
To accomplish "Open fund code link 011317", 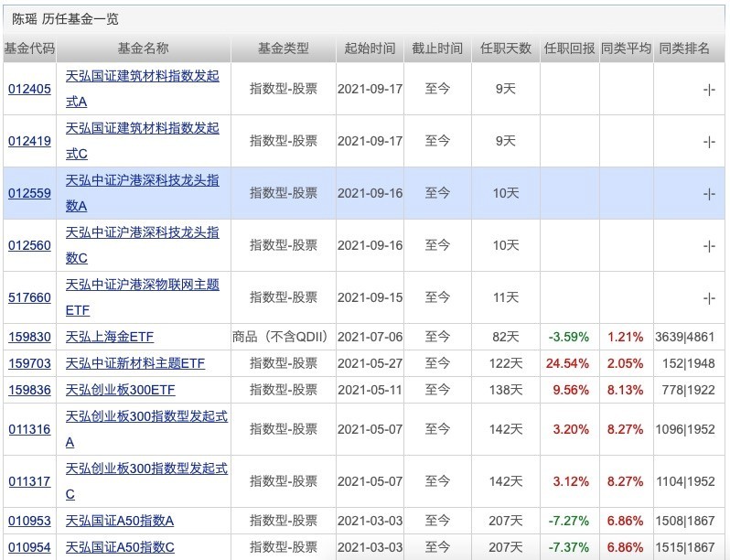I will 29,481.
